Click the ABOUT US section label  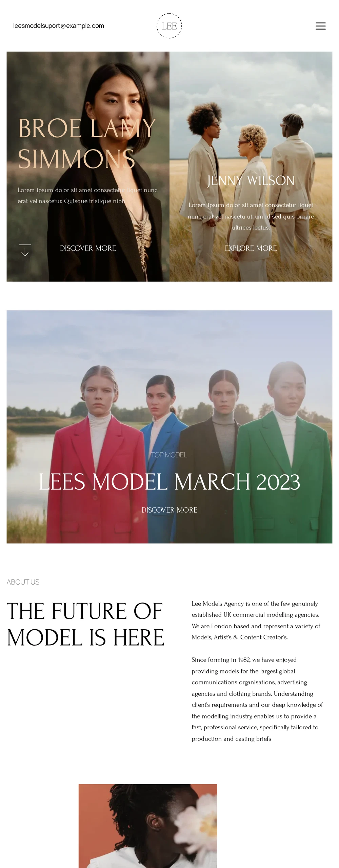pyautogui.click(x=23, y=582)
